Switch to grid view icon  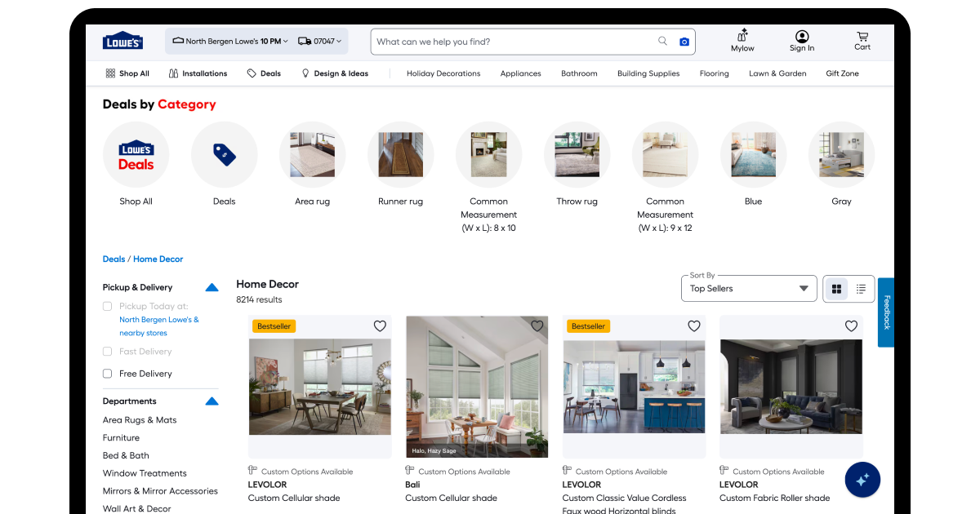pyautogui.click(x=836, y=289)
